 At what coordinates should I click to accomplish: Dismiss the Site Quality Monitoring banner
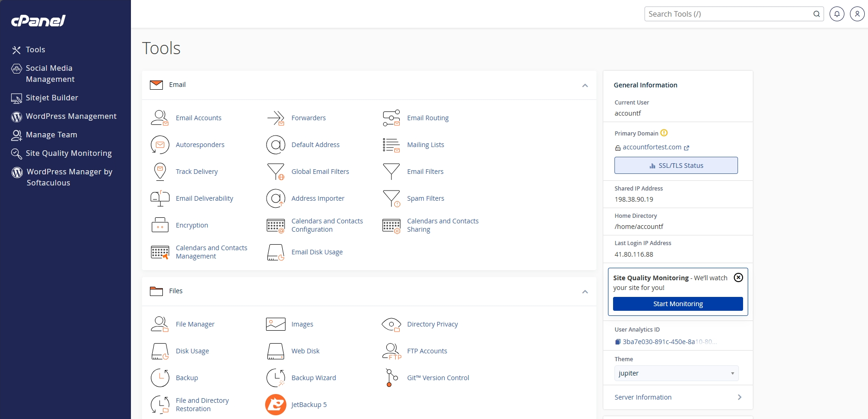click(738, 277)
